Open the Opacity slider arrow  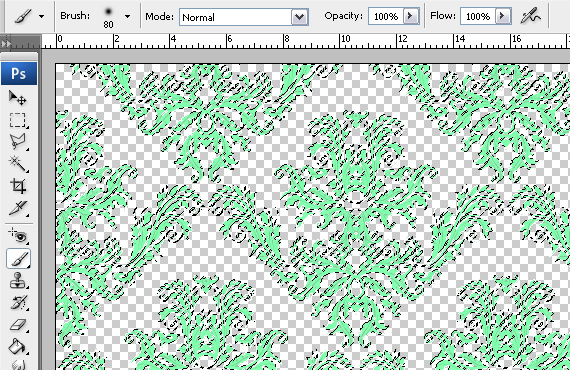411,16
